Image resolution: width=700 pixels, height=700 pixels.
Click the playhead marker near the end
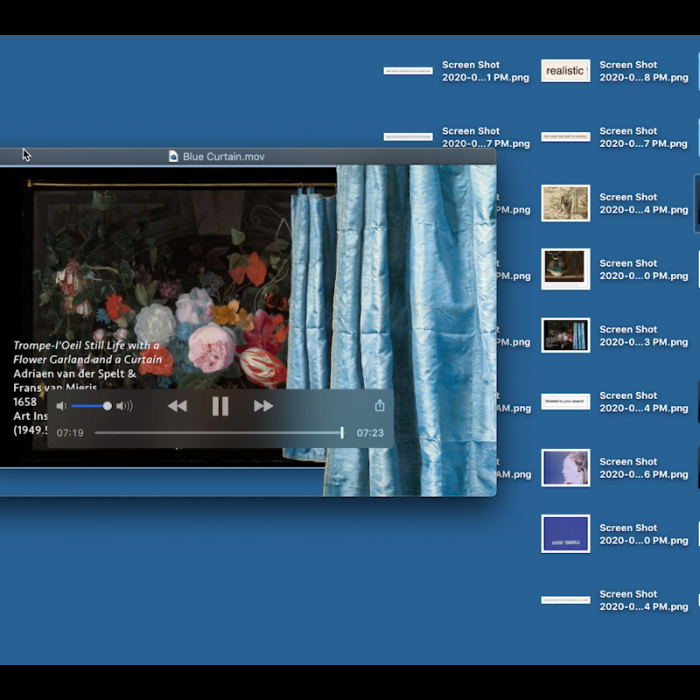pyautogui.click(x=342, y=432)
